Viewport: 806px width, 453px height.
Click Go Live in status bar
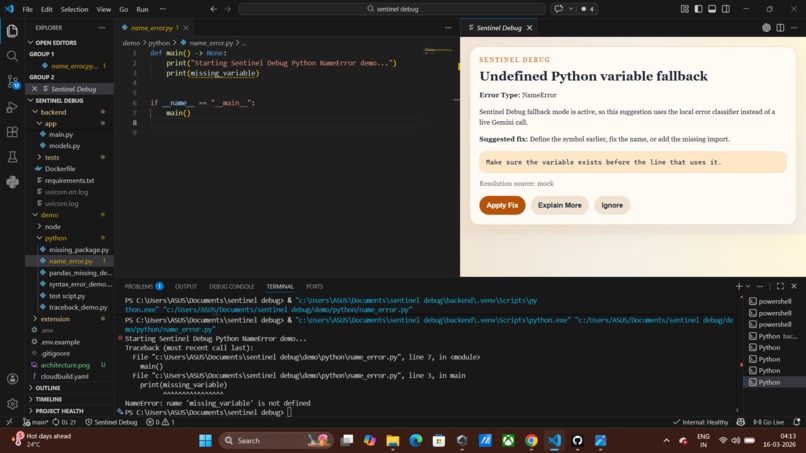[769, 422]
